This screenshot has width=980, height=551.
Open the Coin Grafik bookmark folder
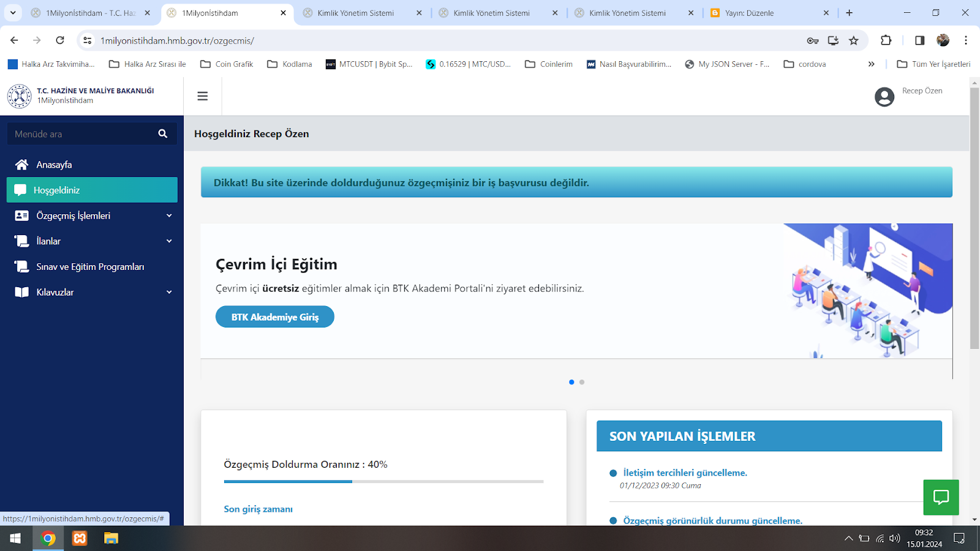pos(227,64)
